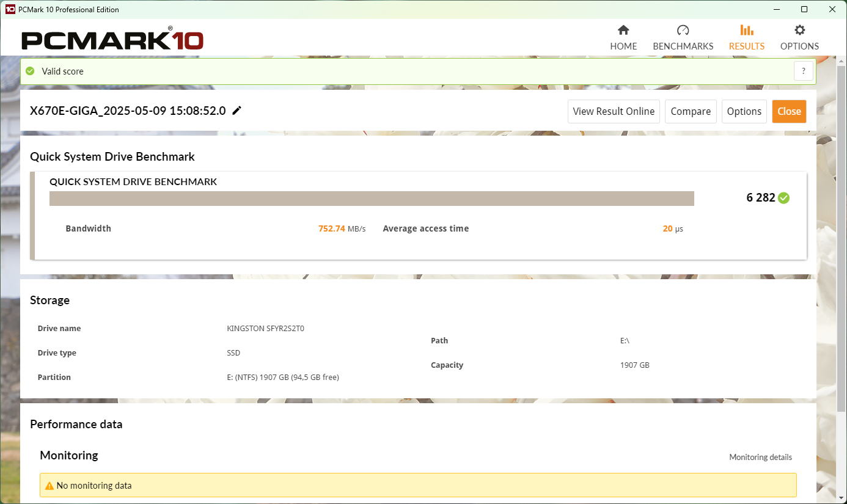Click the green check beside score 6 282
This screenshot has height=504, width=847.
point(784,198)
